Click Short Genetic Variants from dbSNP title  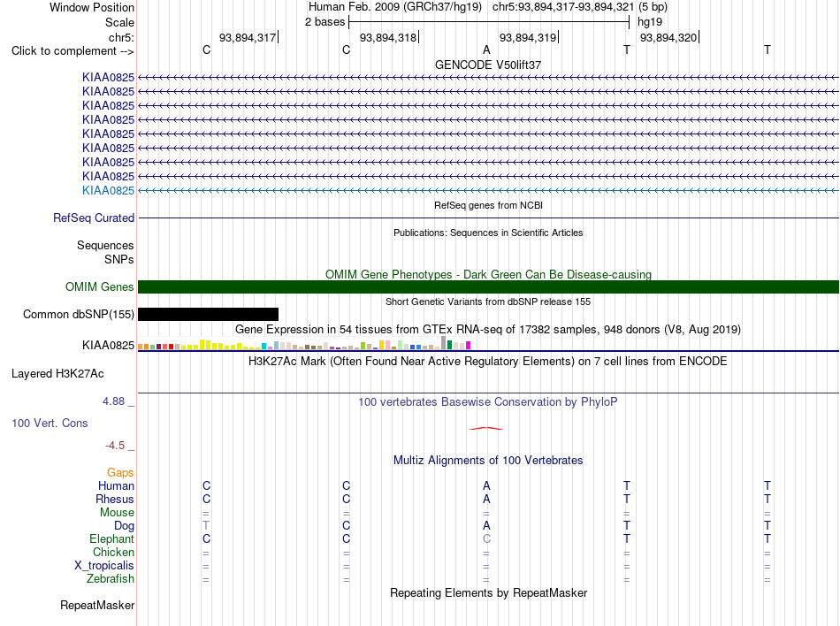[x=488, y=302]
